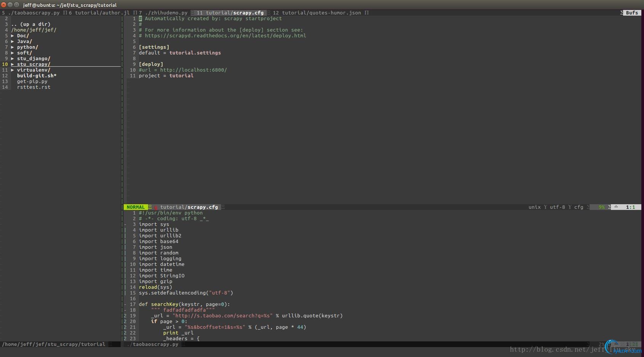Click the 'import base64' line
Screen dimensions: 644x357
coord(158,242)
